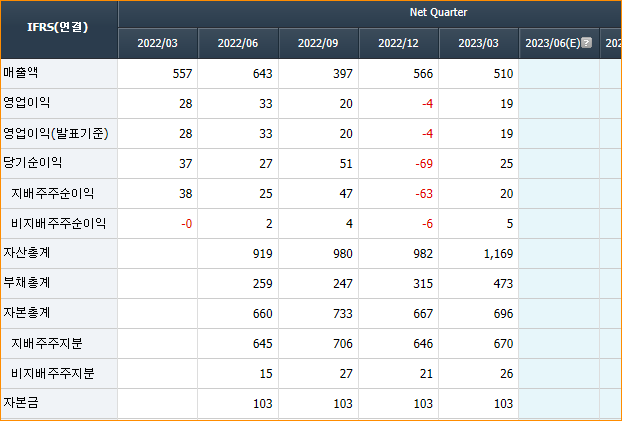This screenshot has width=622, height=421.
Task: Click the help icon next to 2023/06(E)
Action: click(x=587, y=42)
